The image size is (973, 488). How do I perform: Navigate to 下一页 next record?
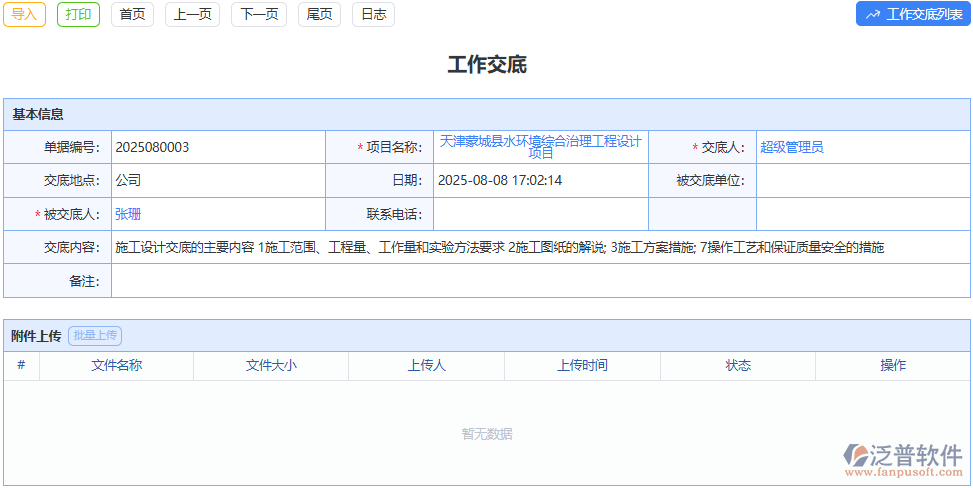(259, 14)
